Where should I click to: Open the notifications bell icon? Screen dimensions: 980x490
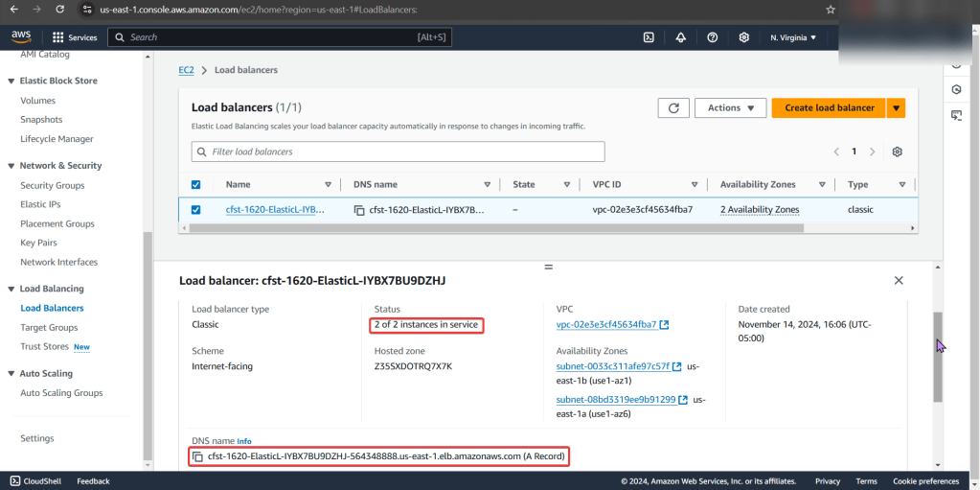click(680, 37)
